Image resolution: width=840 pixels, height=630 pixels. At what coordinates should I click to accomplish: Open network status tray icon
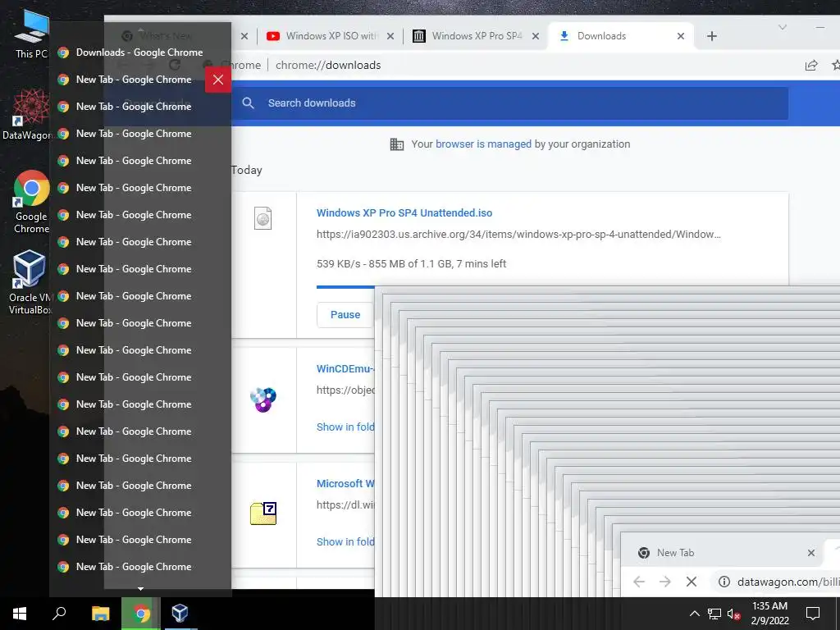[714, 614]
